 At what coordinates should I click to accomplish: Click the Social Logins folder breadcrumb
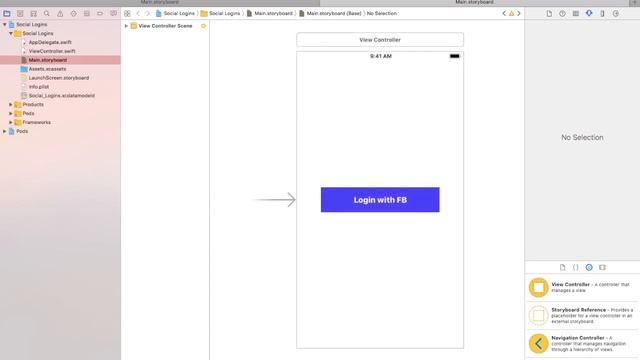click(x=220, y=13)
